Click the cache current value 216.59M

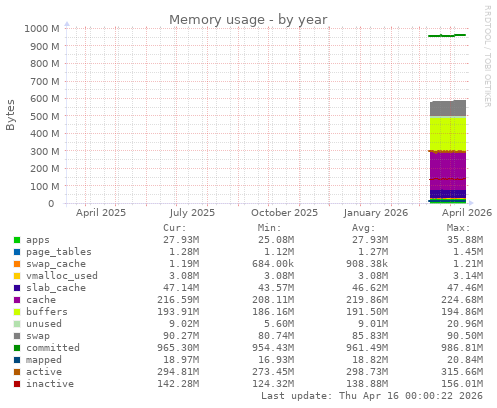pyautogui.click(x=178, y=300)
